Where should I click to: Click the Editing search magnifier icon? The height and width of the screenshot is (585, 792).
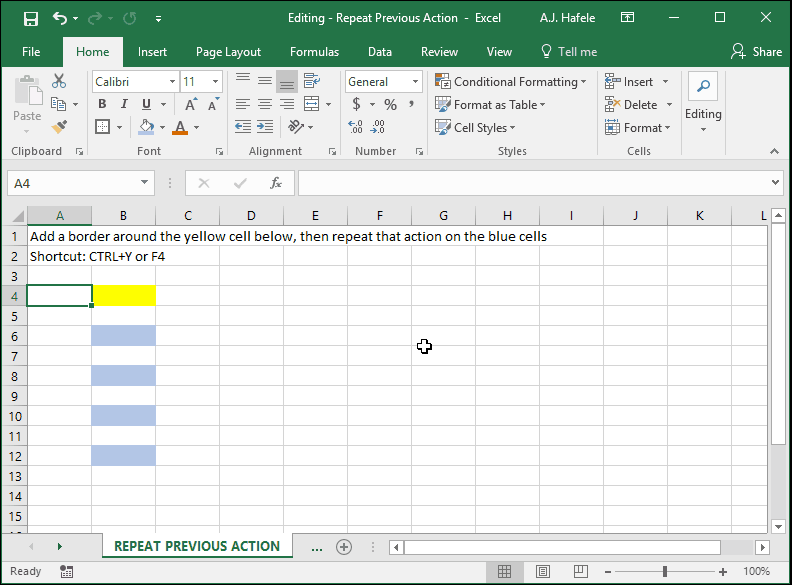(703, 86)
